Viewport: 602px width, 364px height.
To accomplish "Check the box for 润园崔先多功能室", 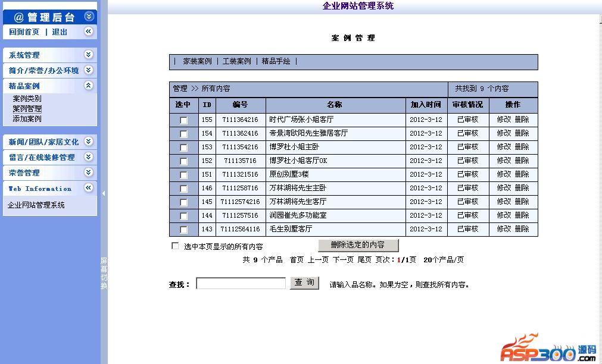I will [184, 216].
